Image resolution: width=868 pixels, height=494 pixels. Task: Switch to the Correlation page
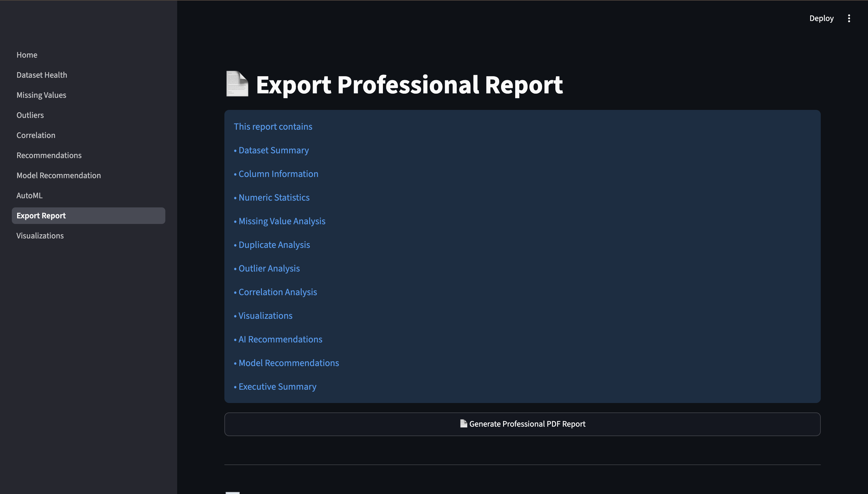89,135
